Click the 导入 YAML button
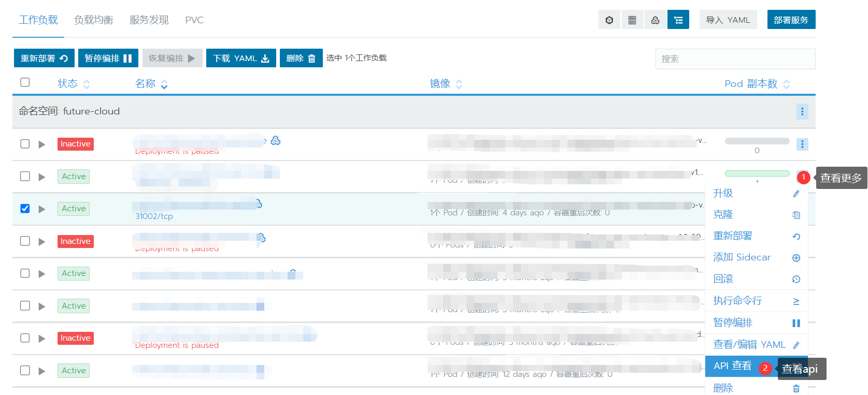Image resolution: width=868 pixels, height=395 pixels. point(728,20)
